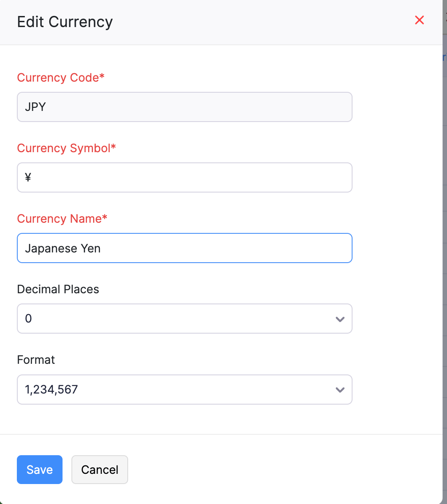
Task: Focus the Currency Symbol input field
Action: [184, 177]
